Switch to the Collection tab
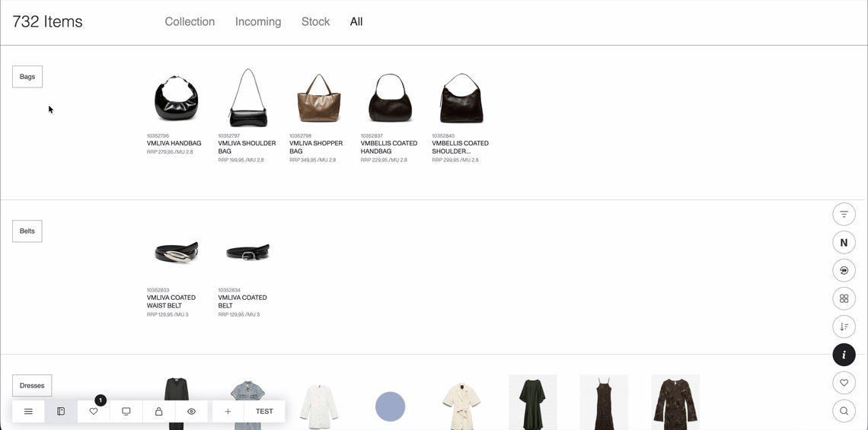 [190, 22]
